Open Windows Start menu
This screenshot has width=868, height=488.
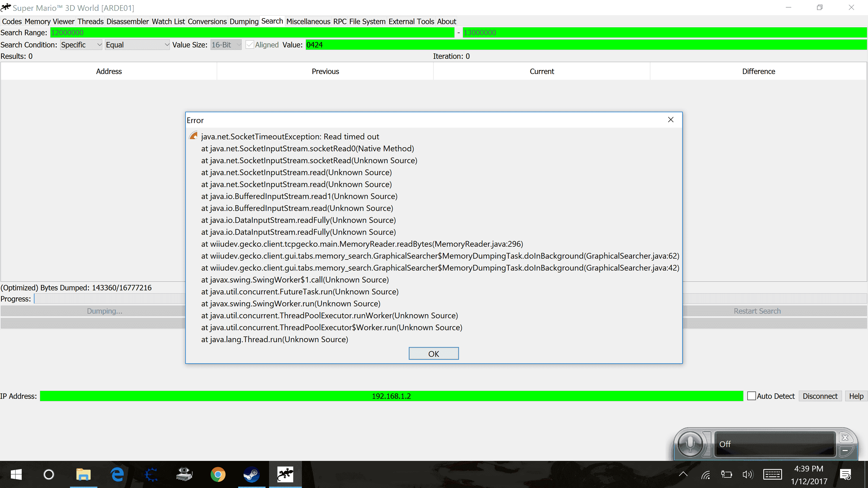pyautogui.click(x=16, y=474)
